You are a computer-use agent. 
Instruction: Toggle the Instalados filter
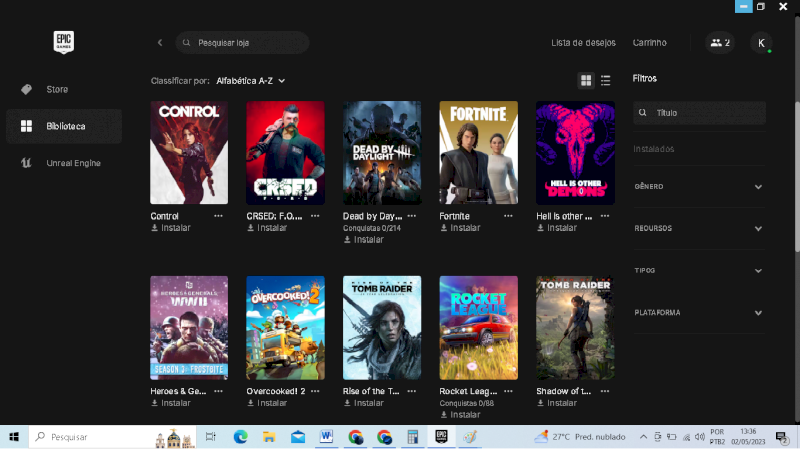654,149
